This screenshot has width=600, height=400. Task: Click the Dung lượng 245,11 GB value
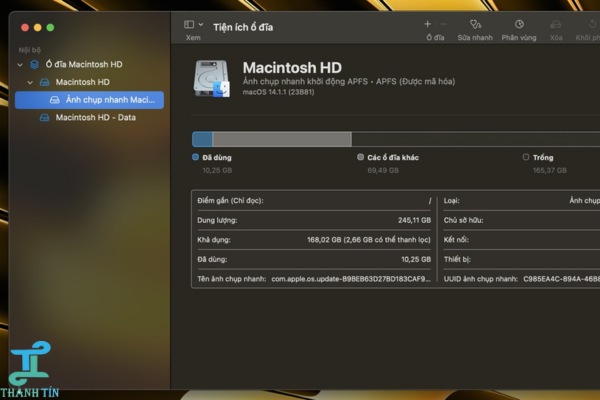[x=414, y=220]
